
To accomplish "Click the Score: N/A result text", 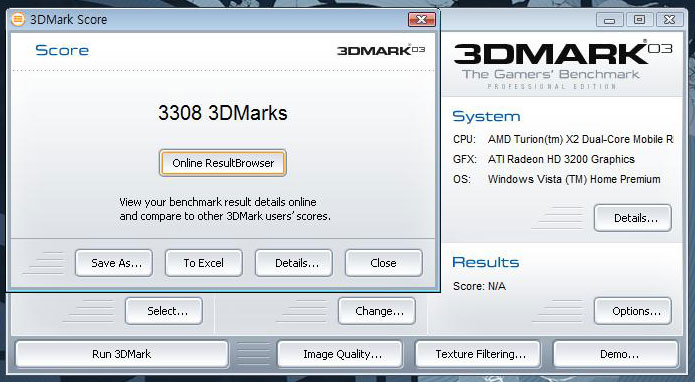I will (x=479, y=286).
